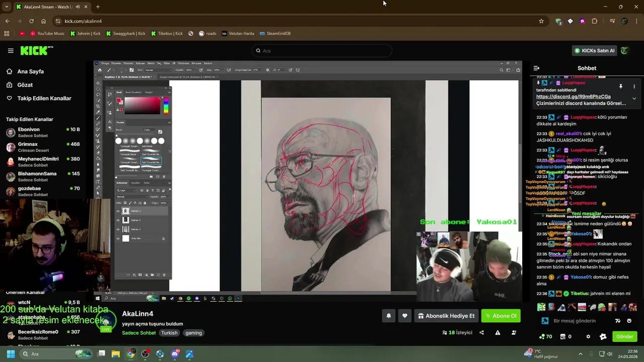Open chat settings gear icon
Viewport: 644px width, 362px height.
point(588,336)
